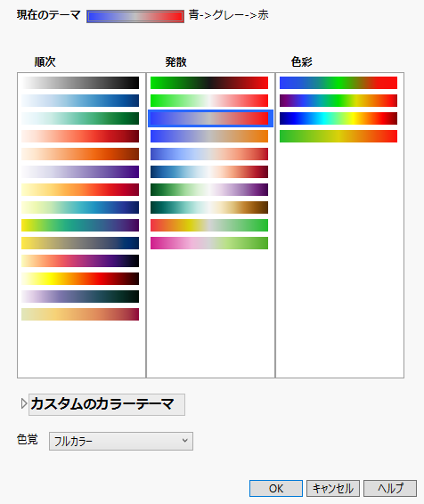Click the 順次 column heading
Viewport: 424px width, 504px height.
click(x=45, y=61)
